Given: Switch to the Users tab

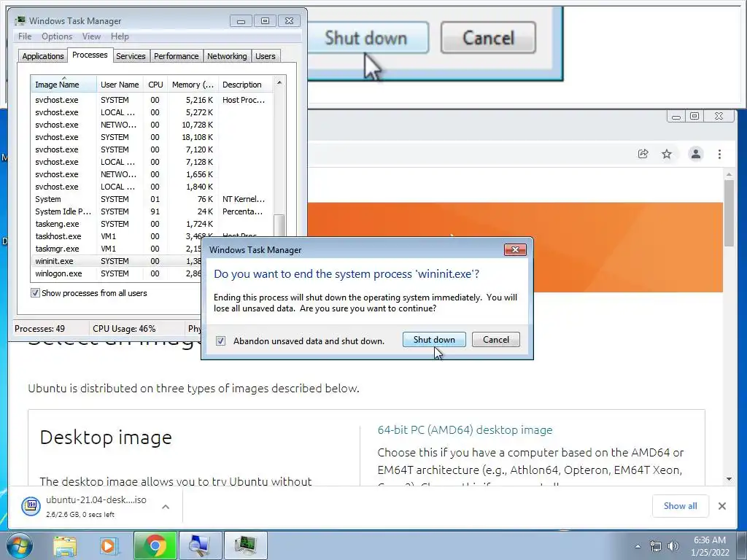Looking at the screenshot, I should coord(266,56).
